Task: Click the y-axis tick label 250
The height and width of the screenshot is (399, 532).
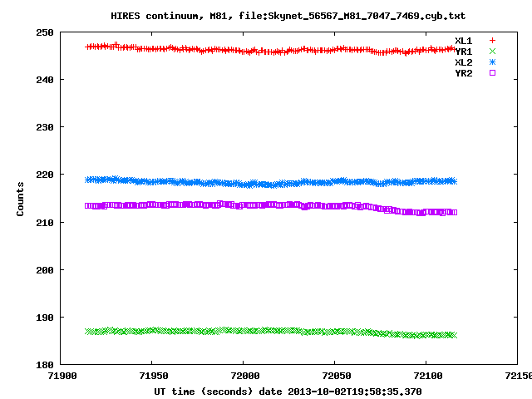Action: [x=45, y=32]
